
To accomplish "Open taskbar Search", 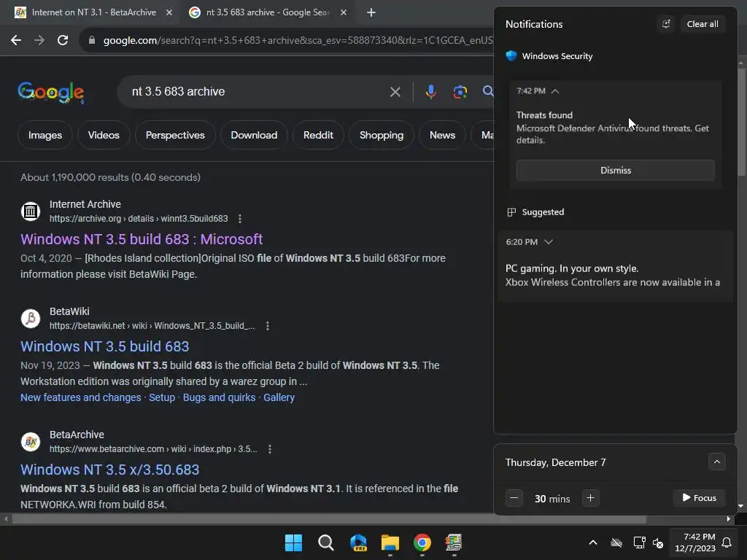I will point(326,542).
